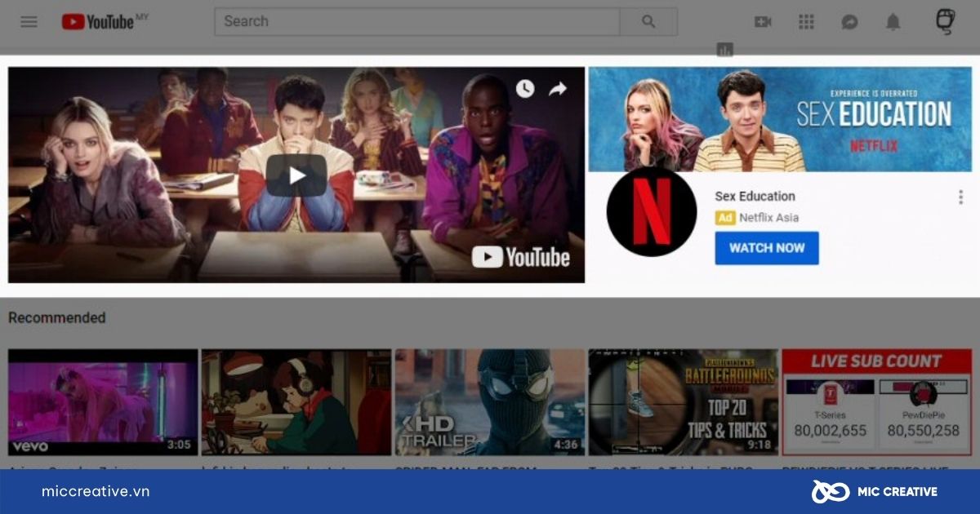Image resolution: width=980 pixels, height=514 pixels.
Task: Open the Spider-Man HD trailer thumbnail
Action: [x=489, y=401]
